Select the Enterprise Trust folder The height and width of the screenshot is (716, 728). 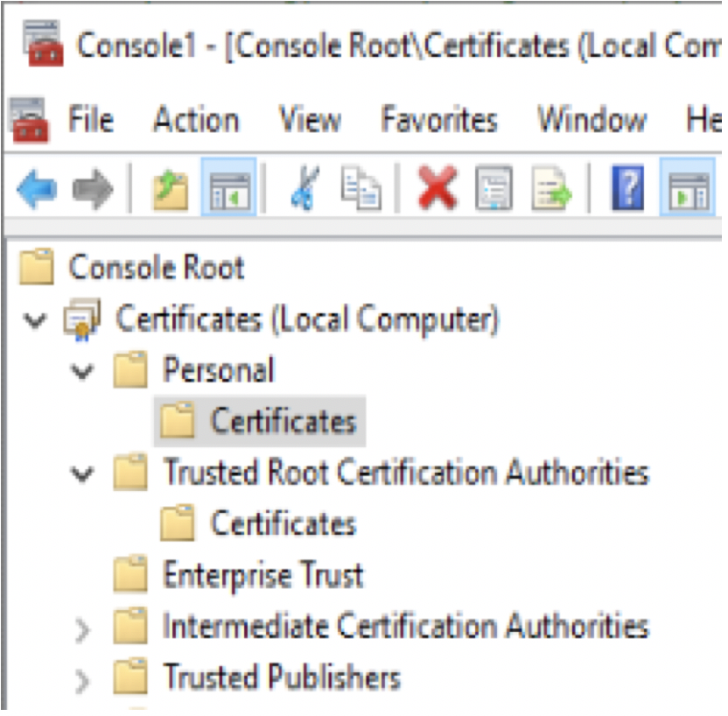click(x=263, y=575)
